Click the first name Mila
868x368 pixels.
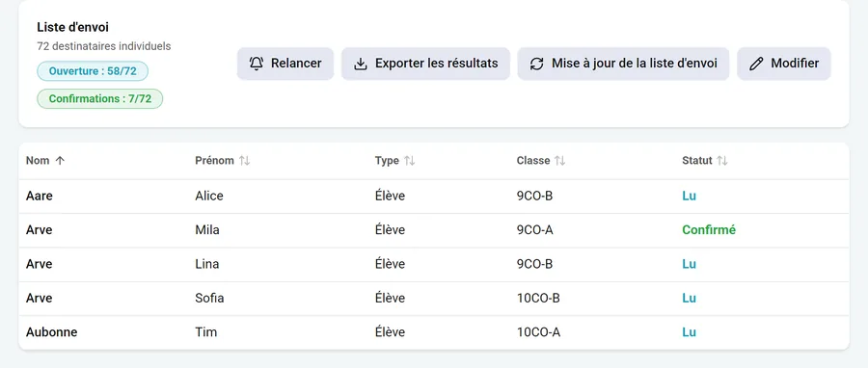click(207, 230)
